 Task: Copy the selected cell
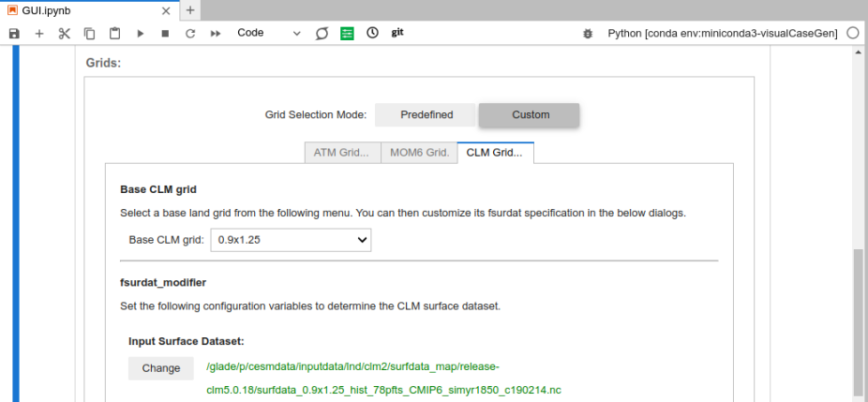90,33
